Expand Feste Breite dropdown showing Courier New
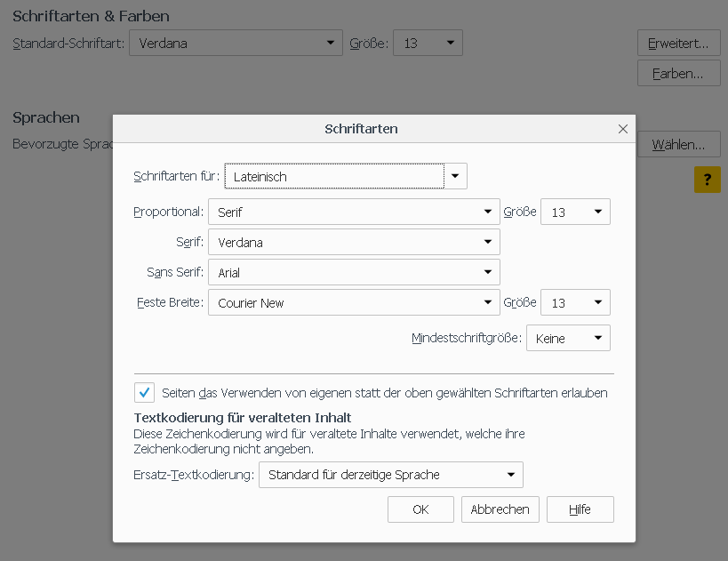This screenshot has width=728, height=561. click(x=353, y=303)
